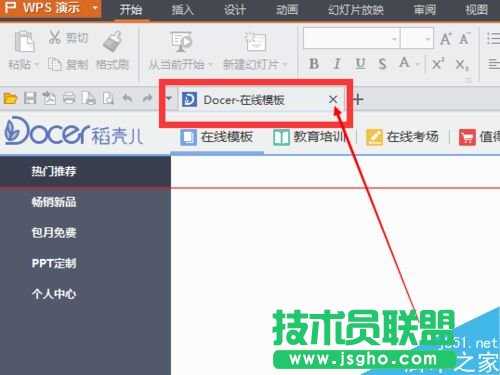Toggle text shadow S button
This screenshot has width=500, height=375.
tap(382, 63)
